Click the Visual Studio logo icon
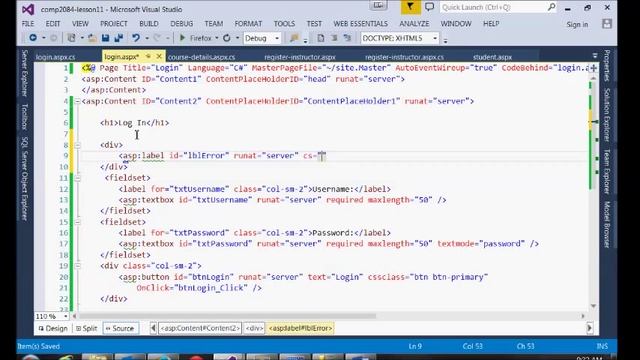This screenshot has width=640, height=360. 28,9
